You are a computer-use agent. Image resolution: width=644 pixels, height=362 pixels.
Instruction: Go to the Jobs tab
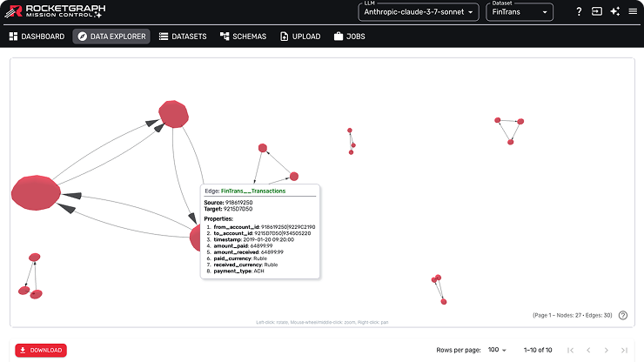pos(350,37)
